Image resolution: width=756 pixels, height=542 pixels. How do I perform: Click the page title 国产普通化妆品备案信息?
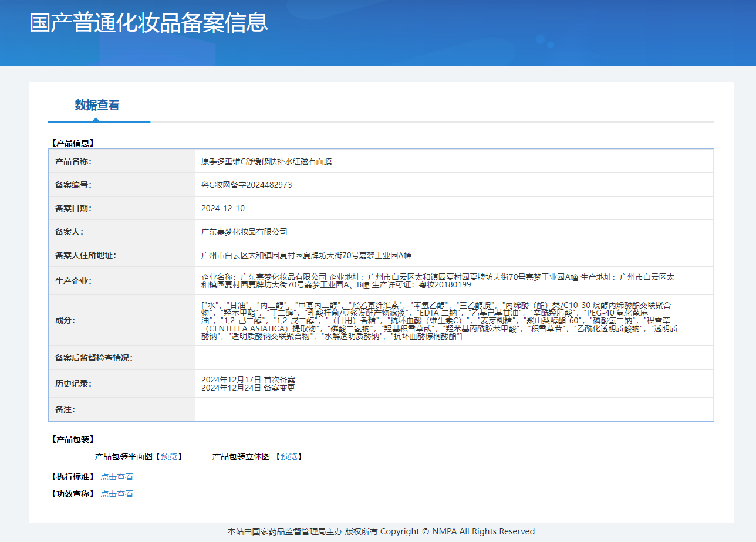click(148, 22)
